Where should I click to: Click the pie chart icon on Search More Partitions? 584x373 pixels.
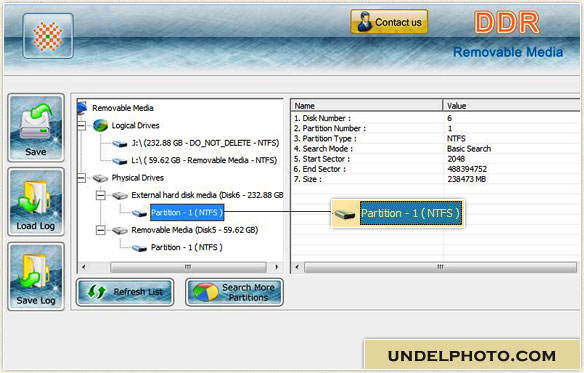[206, 292]
